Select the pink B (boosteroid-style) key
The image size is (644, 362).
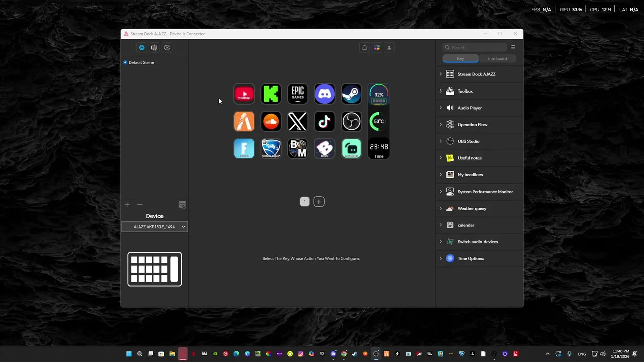click(325, 148)
